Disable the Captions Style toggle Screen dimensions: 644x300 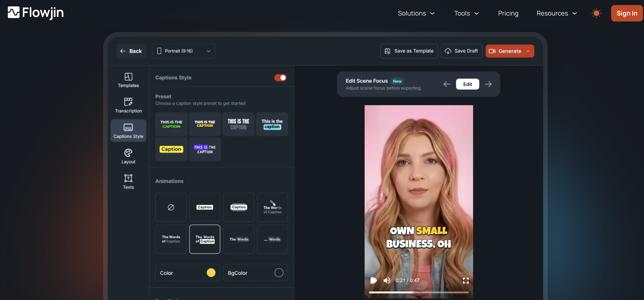pos(280,78)
